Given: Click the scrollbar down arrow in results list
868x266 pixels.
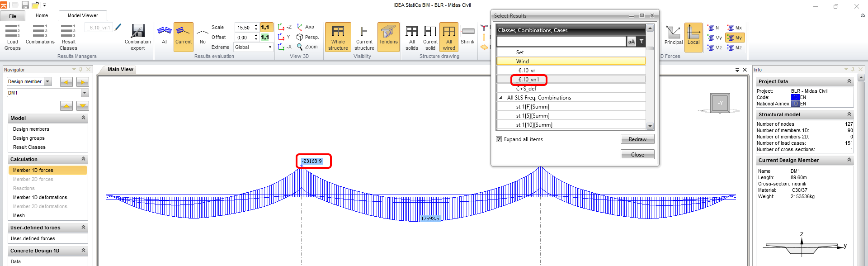Looking at the screenshot, I should point(650,126).
